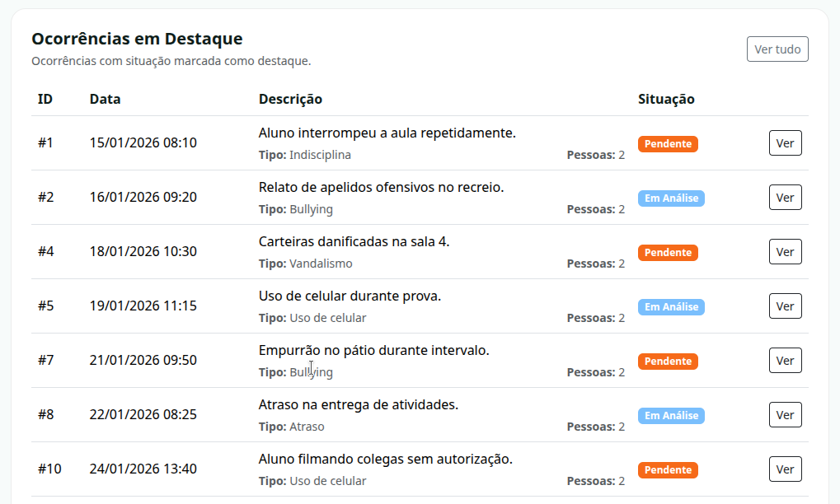Screen dimensions: 840x504
Task: Open occurrence #10 via its Ver button
Action: point(784,469)
